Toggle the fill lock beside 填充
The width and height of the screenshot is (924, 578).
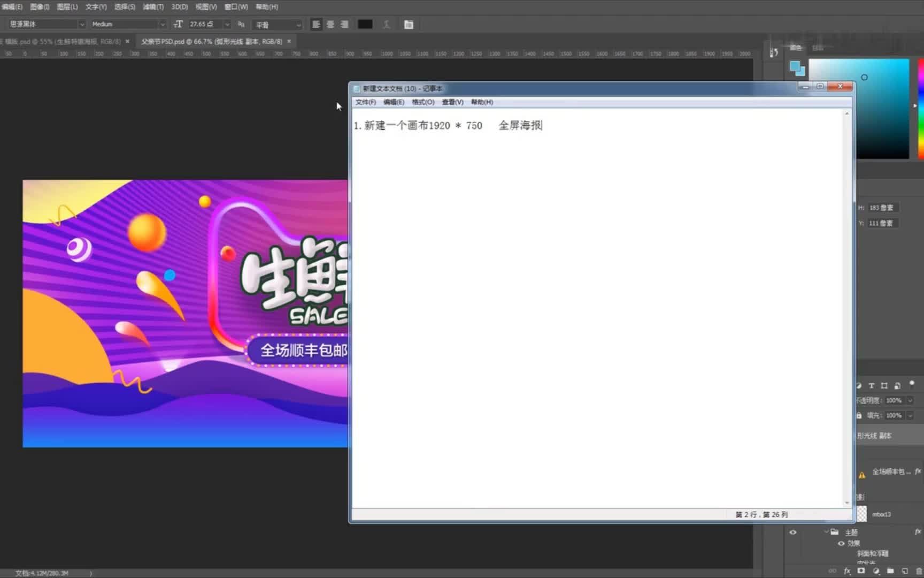859,415
